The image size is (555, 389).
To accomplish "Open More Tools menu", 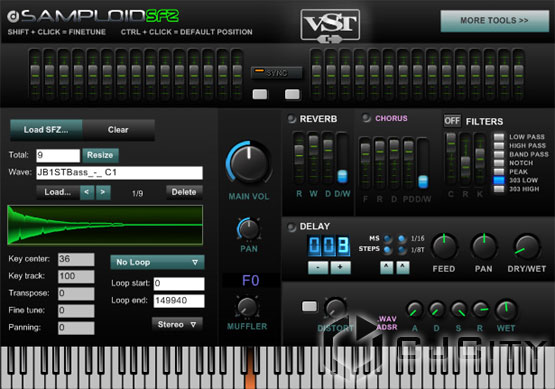I will [494, 21].
